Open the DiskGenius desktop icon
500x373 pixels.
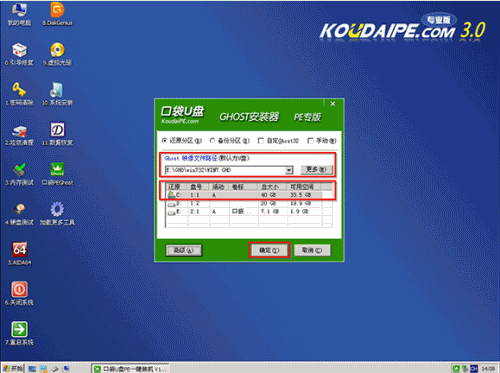57,10
